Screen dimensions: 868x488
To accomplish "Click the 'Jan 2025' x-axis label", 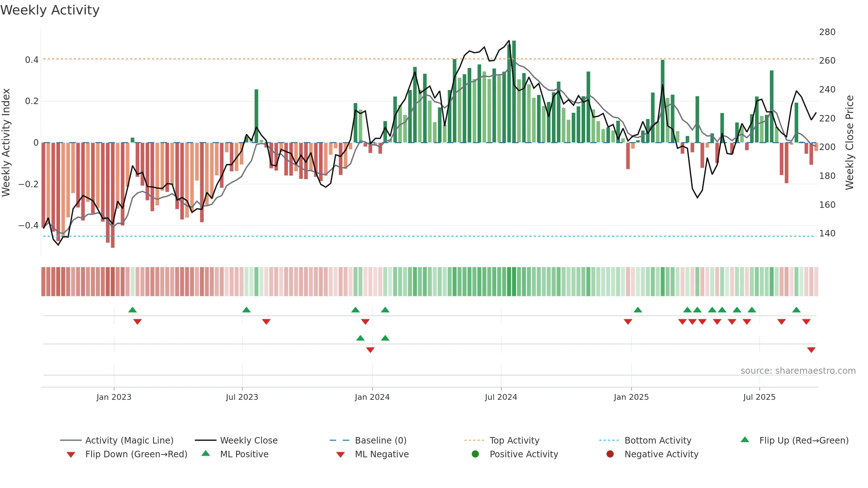I will [x=631, y=397].
